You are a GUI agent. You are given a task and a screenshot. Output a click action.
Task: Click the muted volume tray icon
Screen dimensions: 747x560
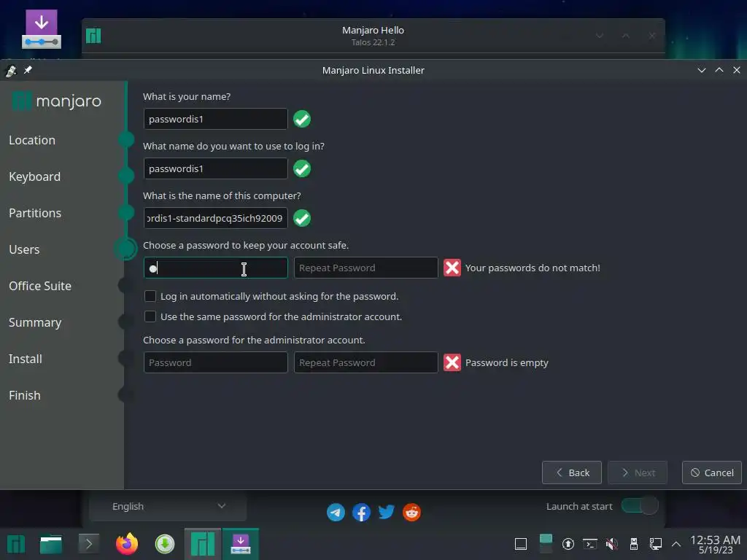coord(612,544)
